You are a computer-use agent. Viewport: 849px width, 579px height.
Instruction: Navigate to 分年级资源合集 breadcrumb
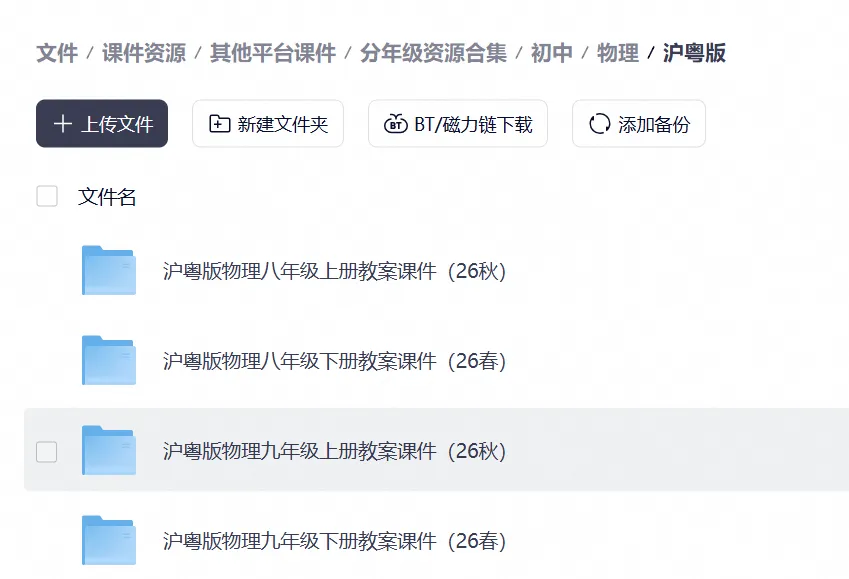click(434, 53)
